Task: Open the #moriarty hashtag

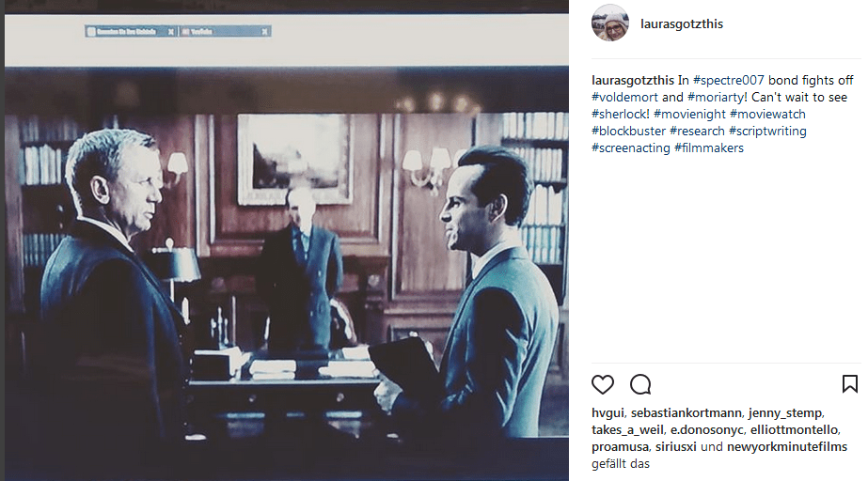Action: coord(716,98)
